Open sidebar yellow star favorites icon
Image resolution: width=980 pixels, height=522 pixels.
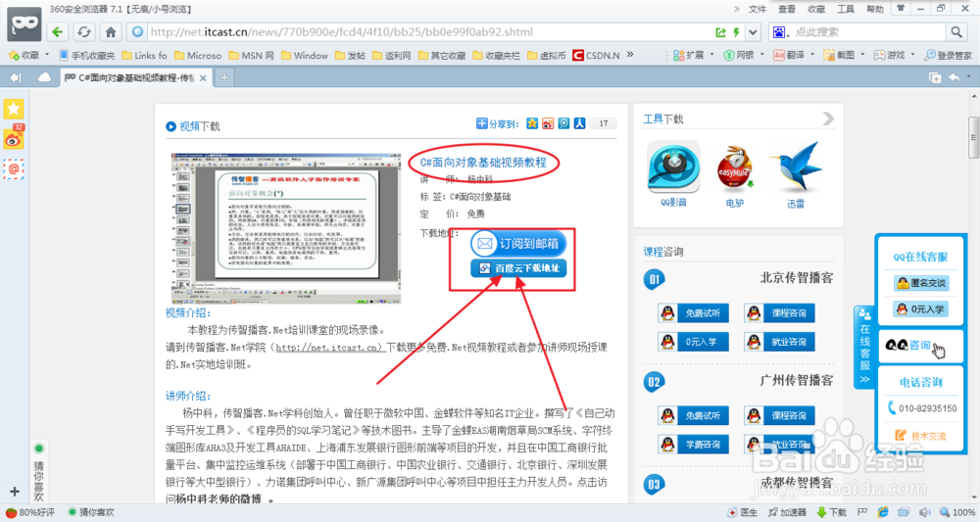(x=13, y=110)
